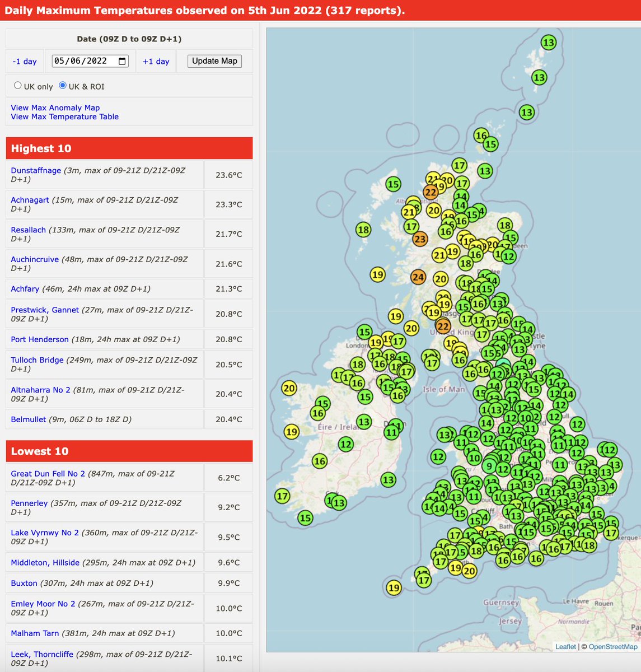
Task: Click the yellow 19 marker southwest of Cornwall
Action: point(394,587)
